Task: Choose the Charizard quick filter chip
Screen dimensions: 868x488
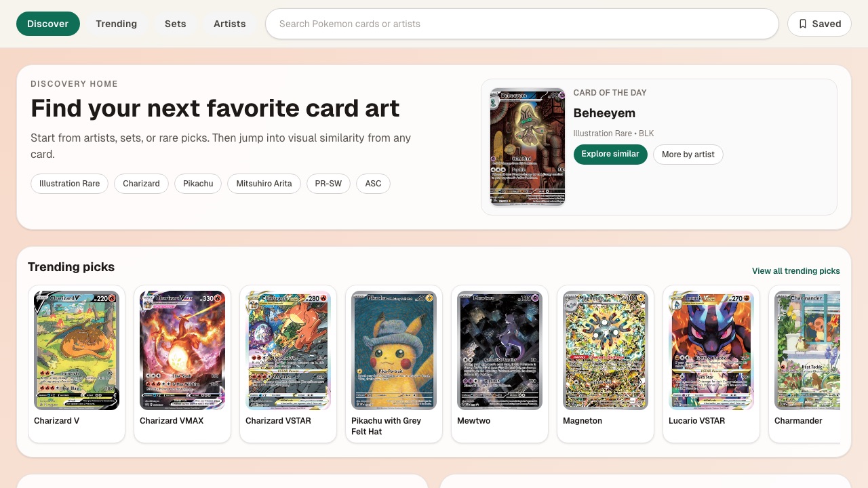Action: coord(141,184)
